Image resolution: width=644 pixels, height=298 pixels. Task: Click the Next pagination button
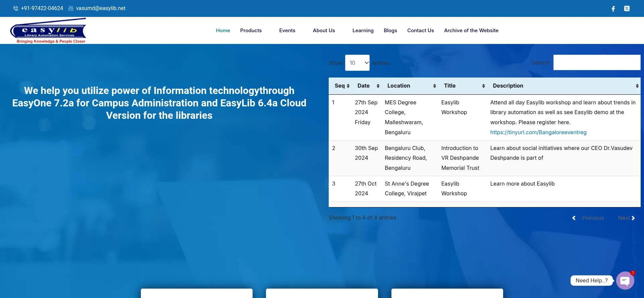pos(624,218)
